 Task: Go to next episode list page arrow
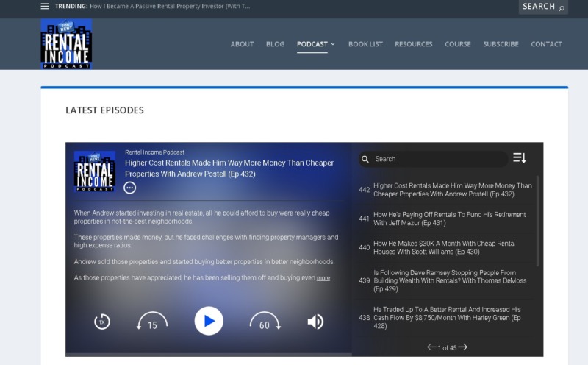[x=463, y=347]
